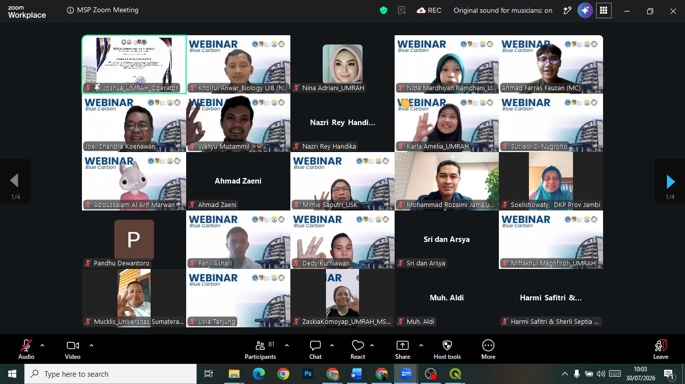Expand the caret beside Participants
The width and height of the screenshot is (685, 384).
point(287,346)
